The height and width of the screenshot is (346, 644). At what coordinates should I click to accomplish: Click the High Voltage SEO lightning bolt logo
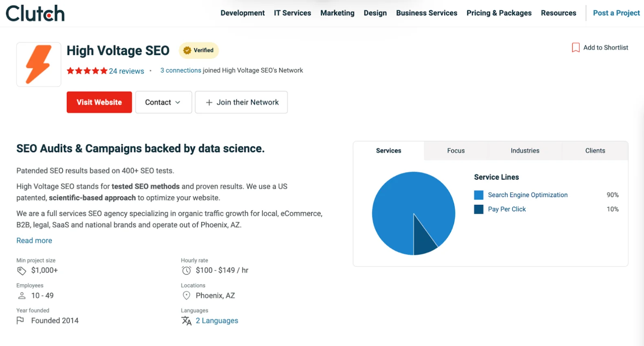(39, 64)
